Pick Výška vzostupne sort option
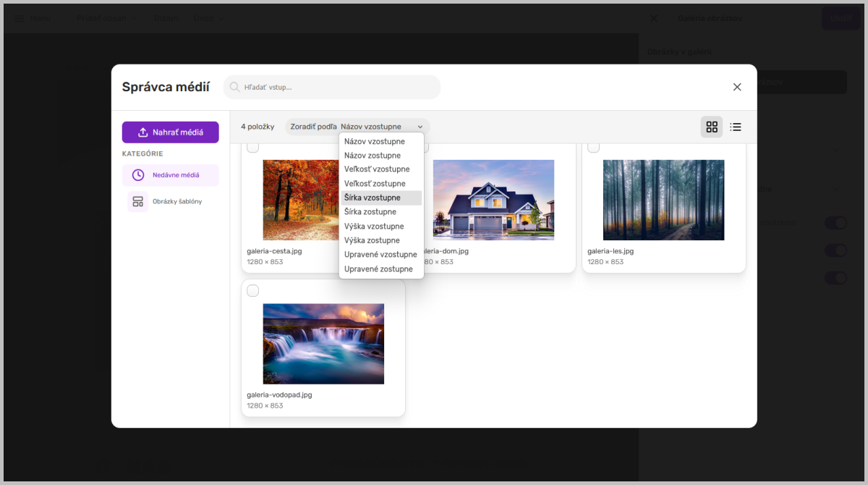Viewport: 868px width, 485px height. pos(381,227)
